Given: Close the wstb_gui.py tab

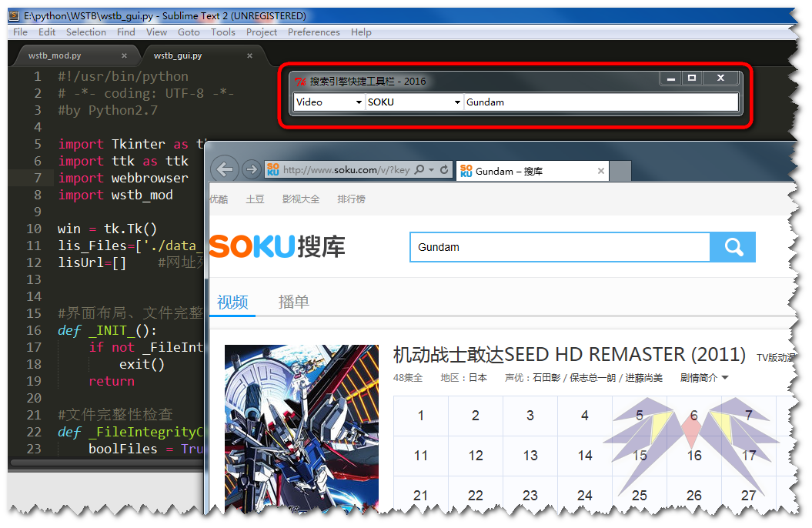Looking at the screenshot, I should pyautogui.click(x=249, y=55).
